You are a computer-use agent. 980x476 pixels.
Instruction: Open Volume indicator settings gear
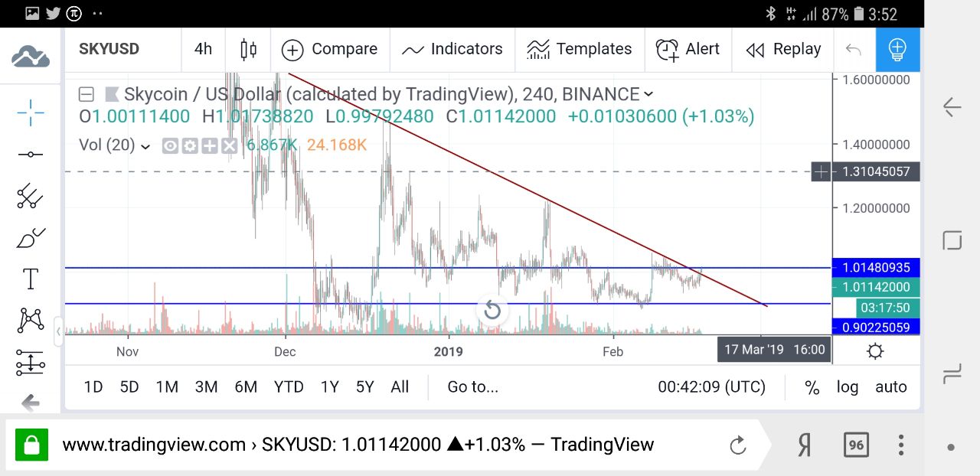tap(189, 145)
